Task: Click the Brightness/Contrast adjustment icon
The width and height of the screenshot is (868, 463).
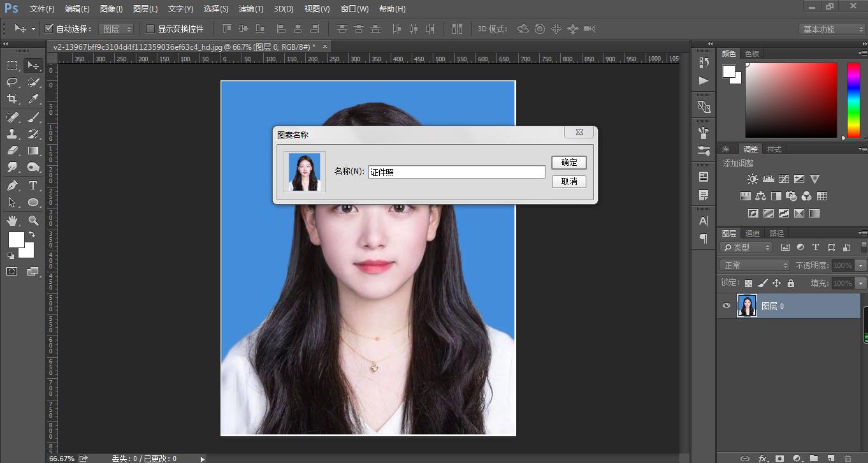Action: (x=753, y=179)
